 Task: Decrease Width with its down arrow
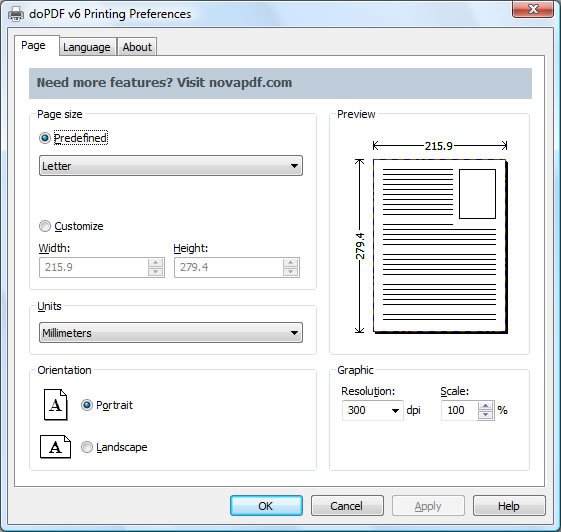point(156,272)
